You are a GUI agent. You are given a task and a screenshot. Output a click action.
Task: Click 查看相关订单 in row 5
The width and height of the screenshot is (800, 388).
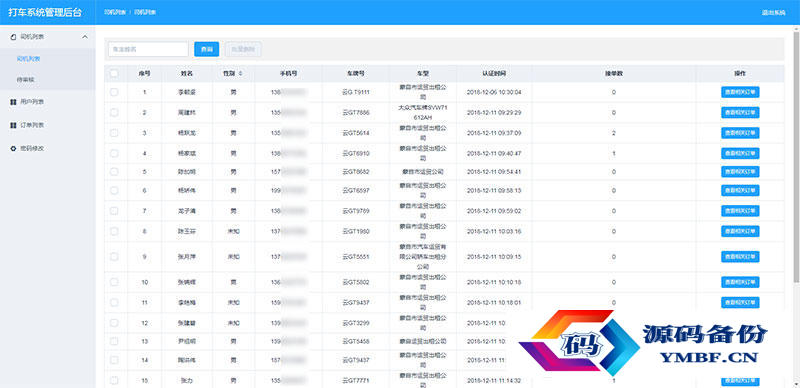(x=740, y=172)
